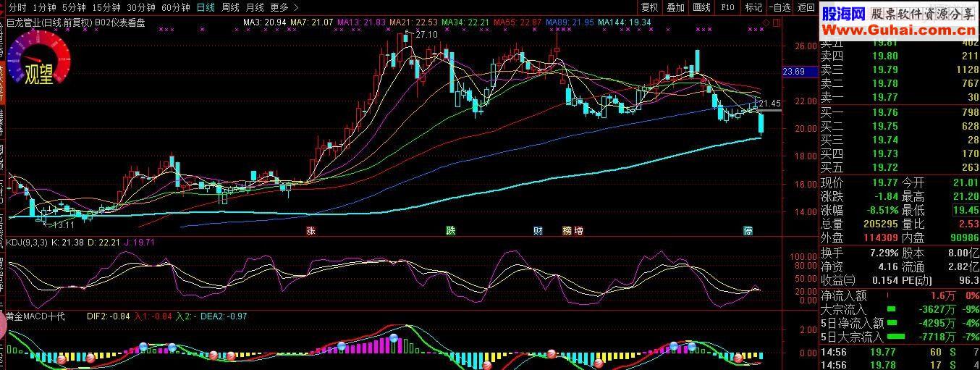The width and height of the screenshot is (980, 370).
Task: Click the 停 event marker
Action: tap(748, 231)
